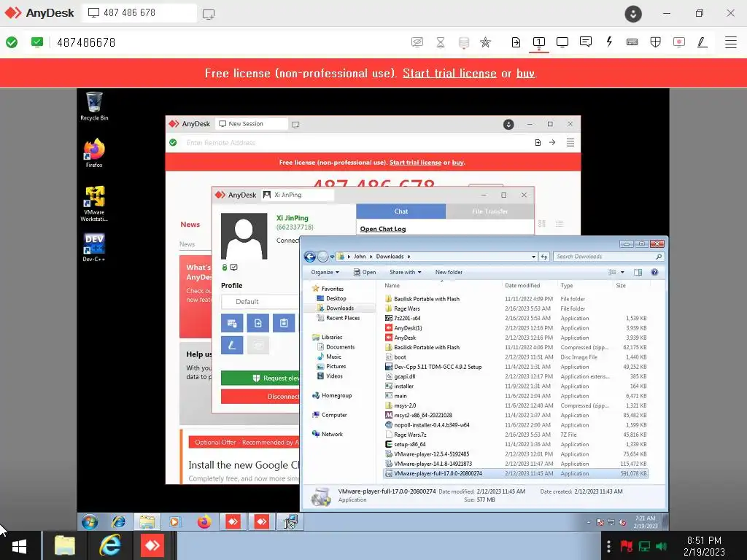Click Start trial license link in outer banner

[x=449, y=74]
